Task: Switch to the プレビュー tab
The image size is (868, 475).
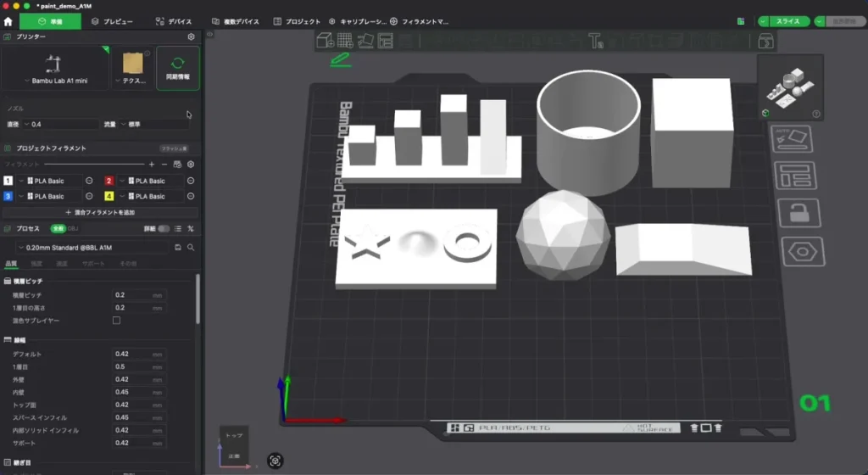Action: pyautogui.click(x=113, y=21)
